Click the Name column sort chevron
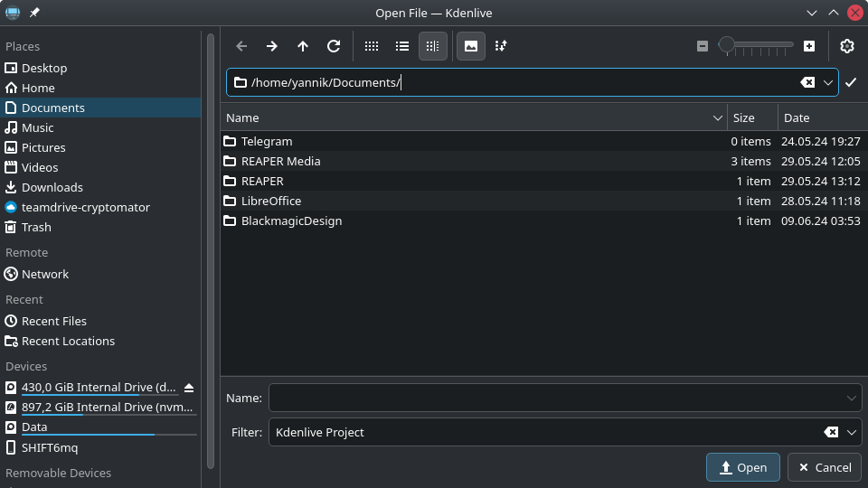 [x=717, y=117]
